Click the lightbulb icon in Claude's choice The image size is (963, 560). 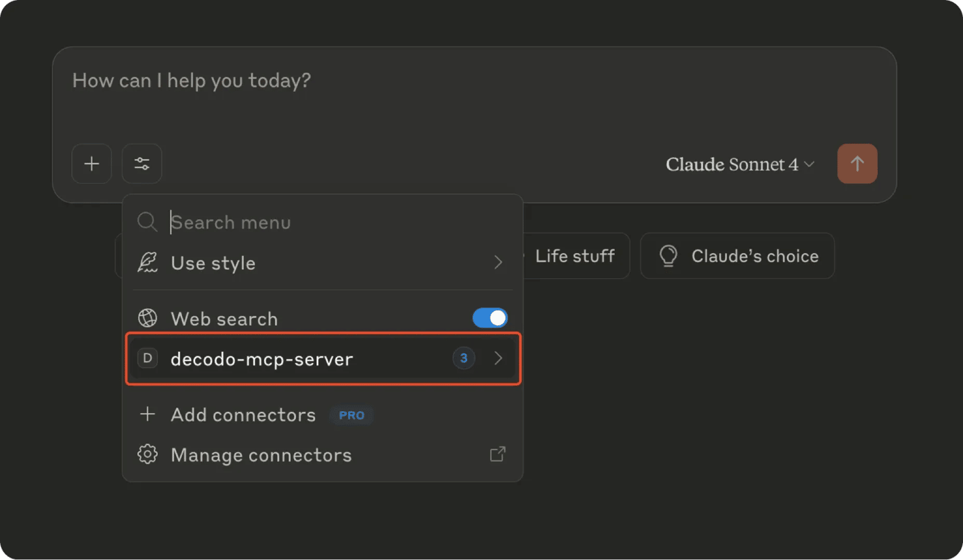point(668,256)
